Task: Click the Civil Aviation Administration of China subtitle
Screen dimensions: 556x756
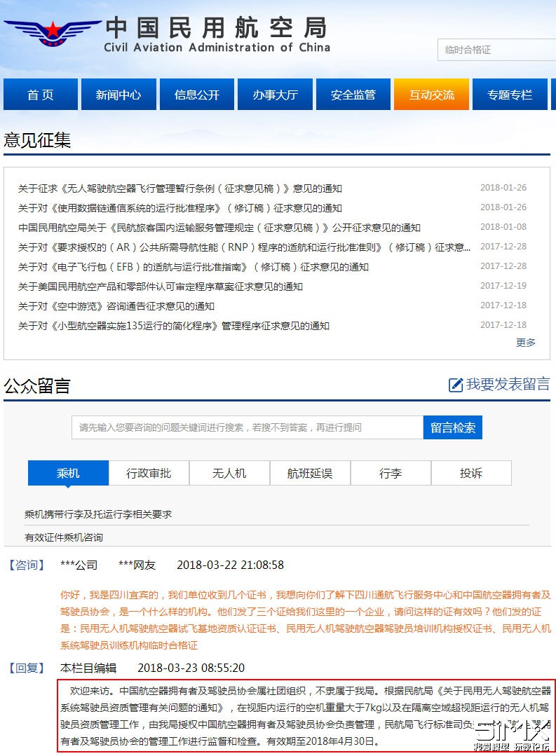Action: click(217, 48)
